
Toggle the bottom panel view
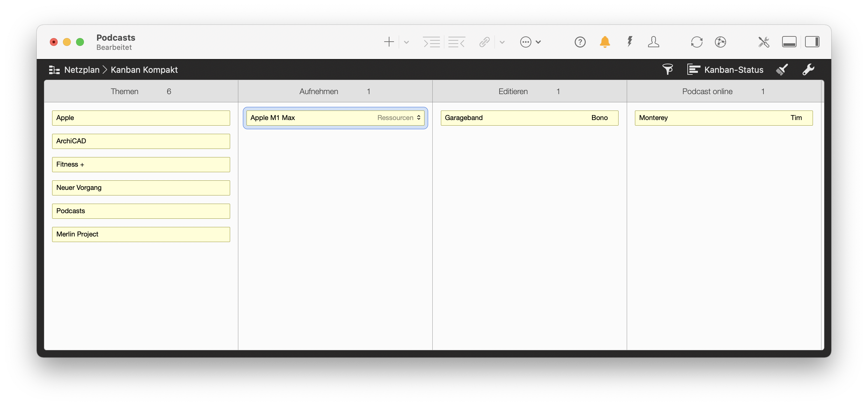coord(789,42)
